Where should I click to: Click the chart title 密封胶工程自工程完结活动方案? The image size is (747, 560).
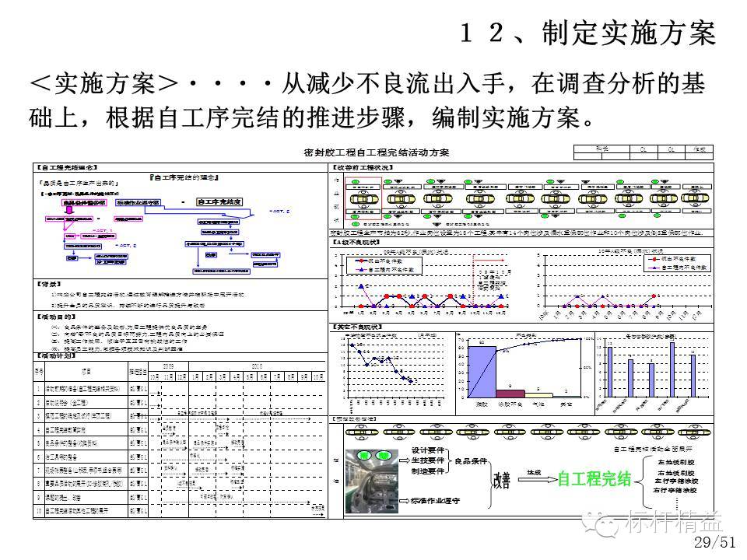tap(377, 152)
